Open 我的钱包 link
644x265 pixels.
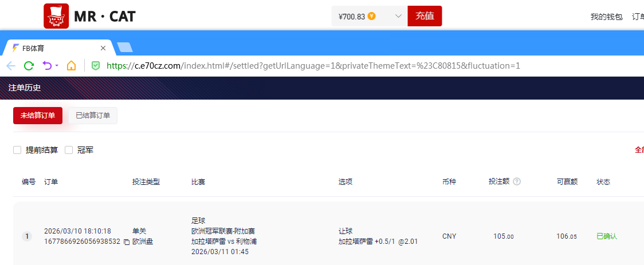(x=607, y=17)
